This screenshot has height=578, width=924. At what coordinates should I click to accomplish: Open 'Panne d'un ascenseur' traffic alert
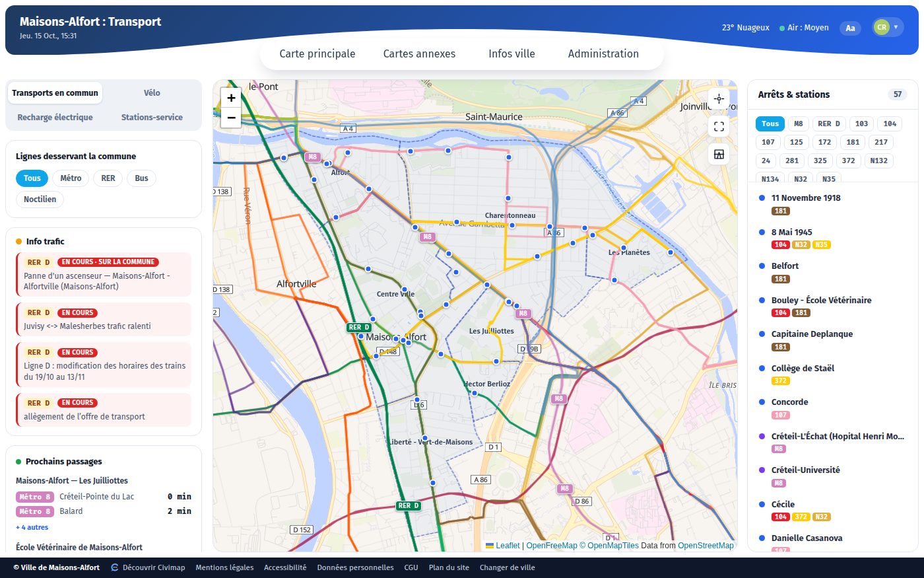(104, 274)
